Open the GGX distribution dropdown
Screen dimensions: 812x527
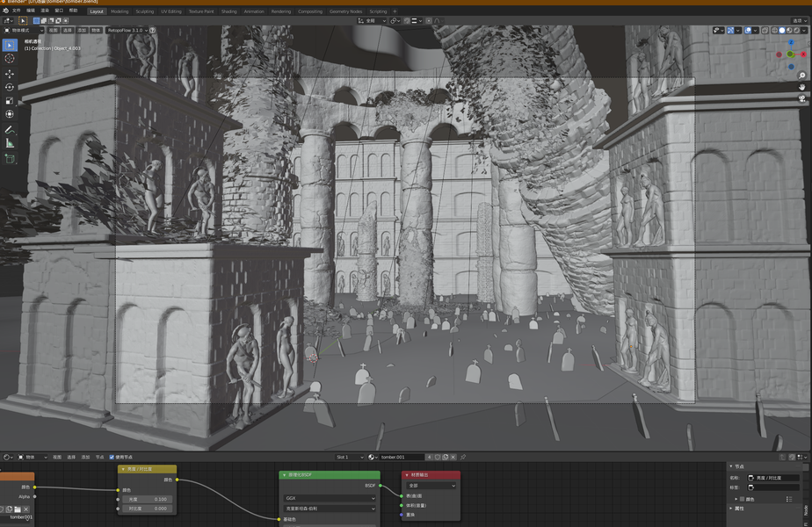click(x=330, y=498)
